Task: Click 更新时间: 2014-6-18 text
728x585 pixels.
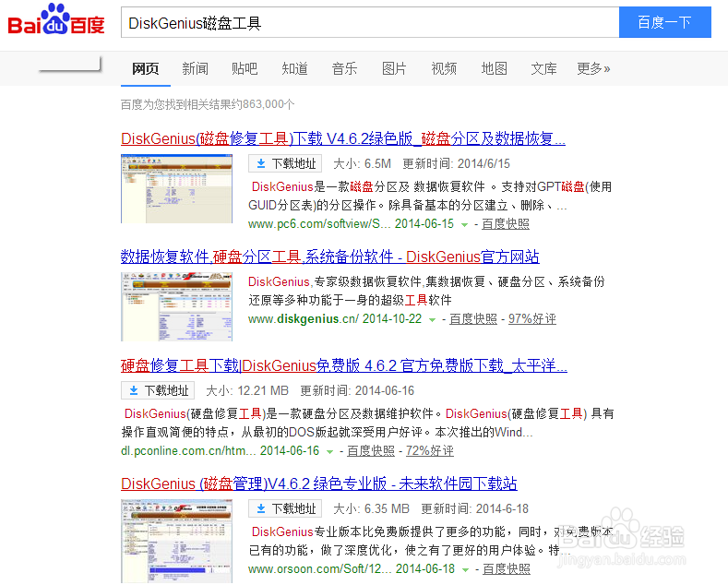Action: coord(475,508)
